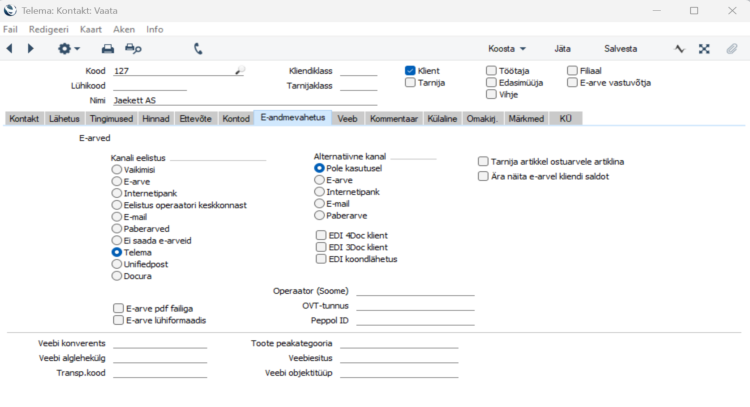Switch to the Omakirj. tab
Screen dimensions: 750x407
click(482, 119)
